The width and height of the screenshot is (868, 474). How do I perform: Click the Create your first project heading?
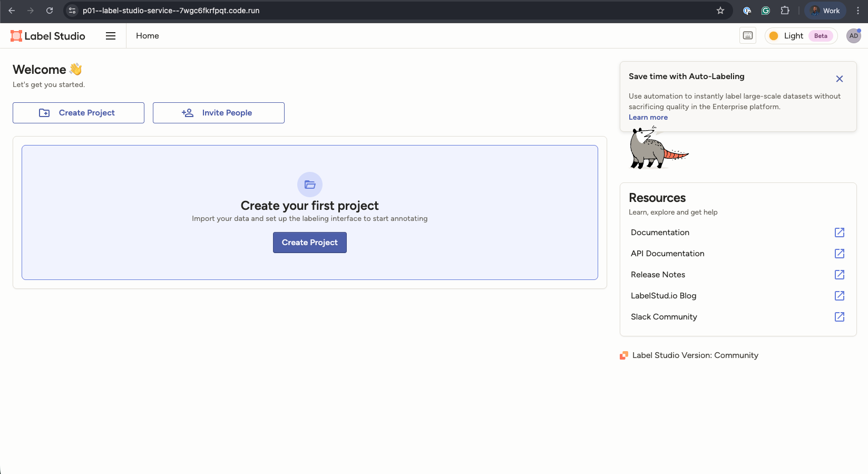(x=310, y=206)
